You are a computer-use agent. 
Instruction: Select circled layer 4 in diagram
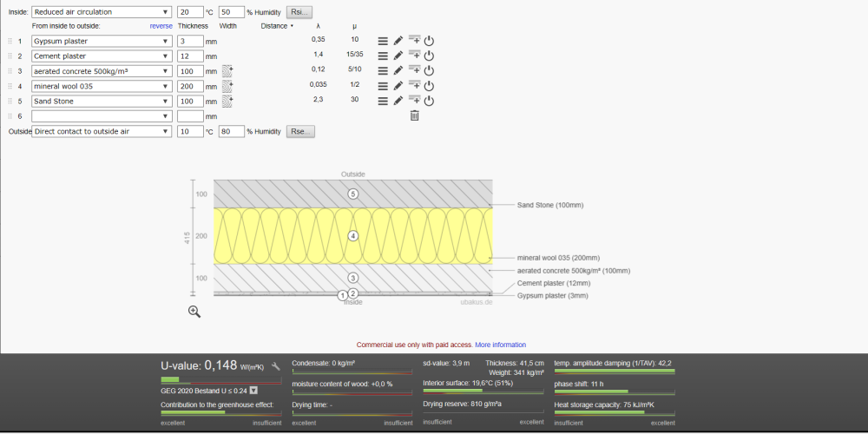point(353,236)
